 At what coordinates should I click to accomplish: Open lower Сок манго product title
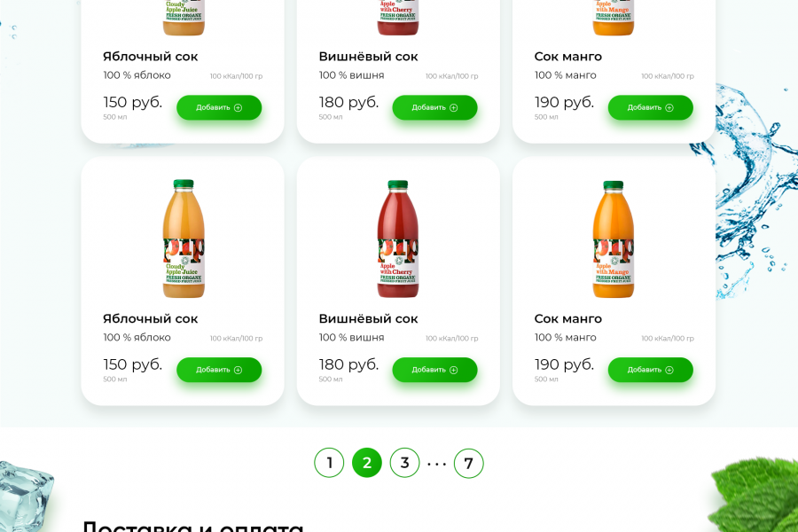coord(567,319)
